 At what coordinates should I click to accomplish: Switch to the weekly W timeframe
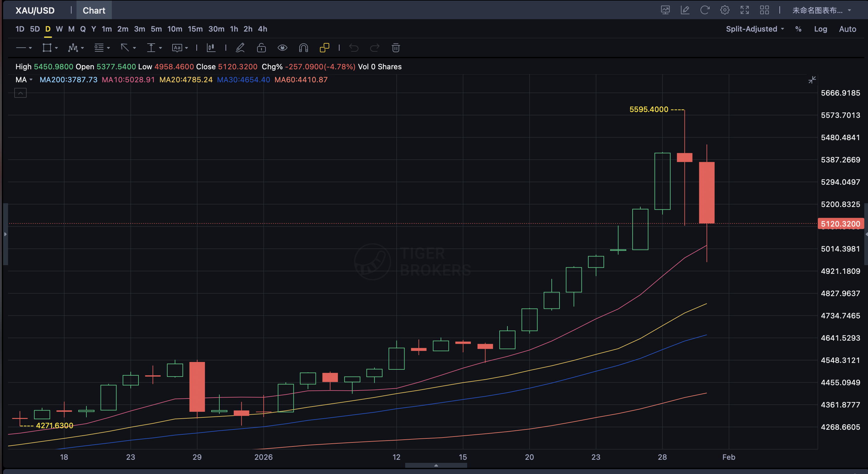[x=59, y=29]
